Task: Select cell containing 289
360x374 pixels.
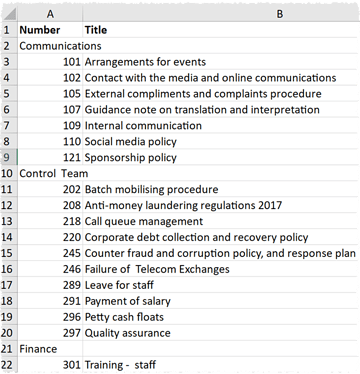Action: tap(50, 285)
